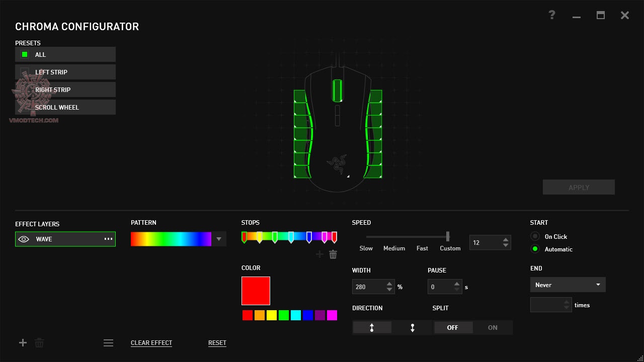Viewport: 644px width, 362px height.
Task: Hide the WAVE effect layer
Action: point(24,239)
